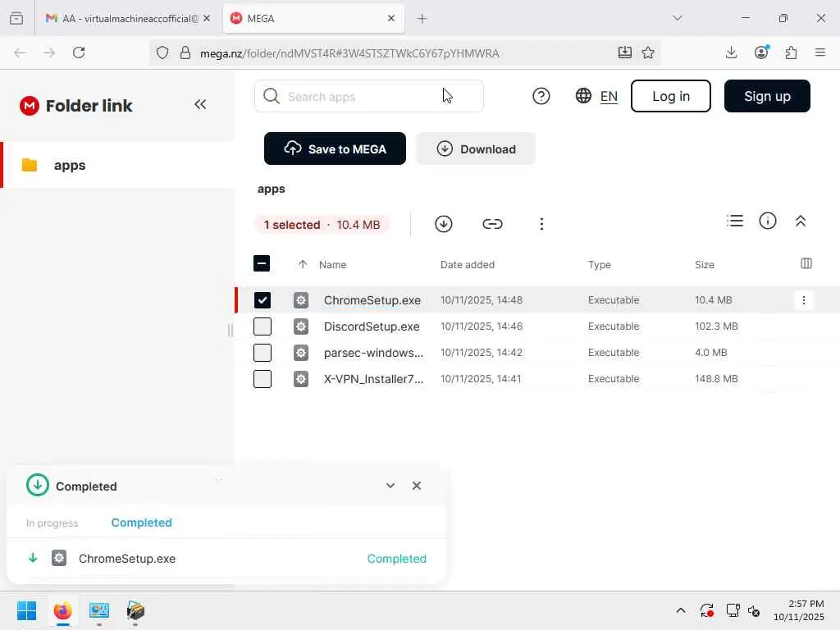Focus the Search apps field
The width and height of the screenshot is (840, 630).
(369, 97)
